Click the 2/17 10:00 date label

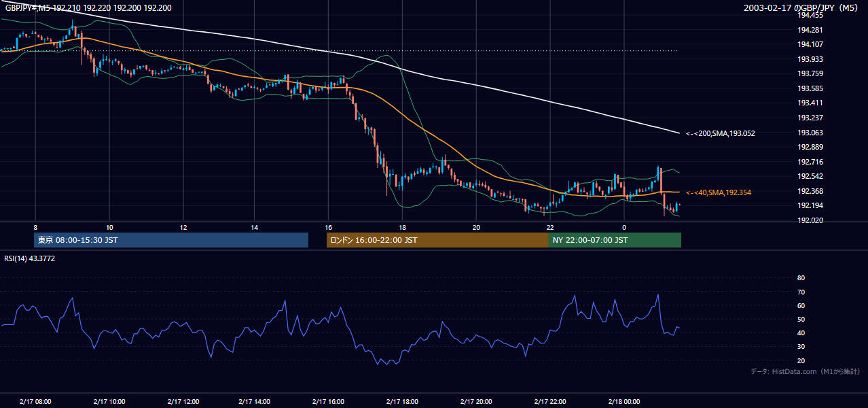tap(109, 401)
